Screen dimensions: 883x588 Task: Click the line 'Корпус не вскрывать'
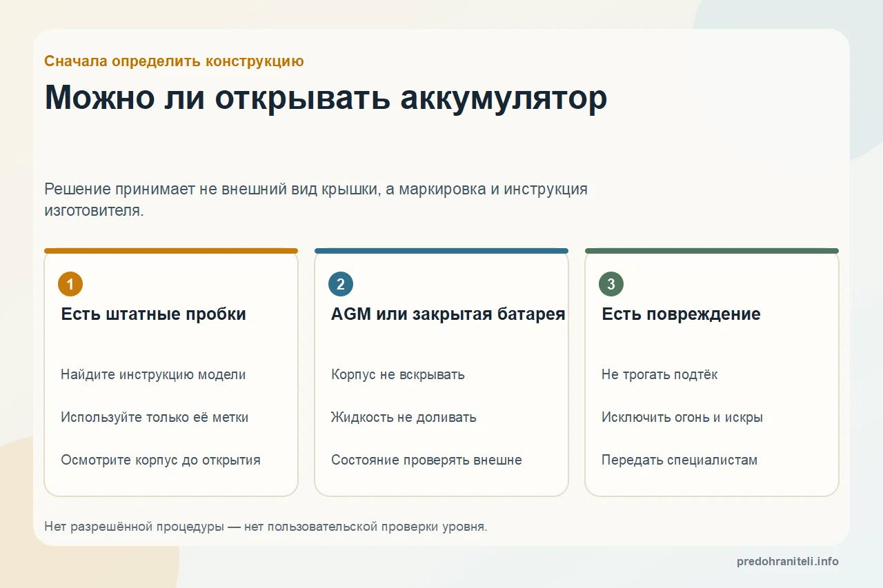tap(398, 375)
